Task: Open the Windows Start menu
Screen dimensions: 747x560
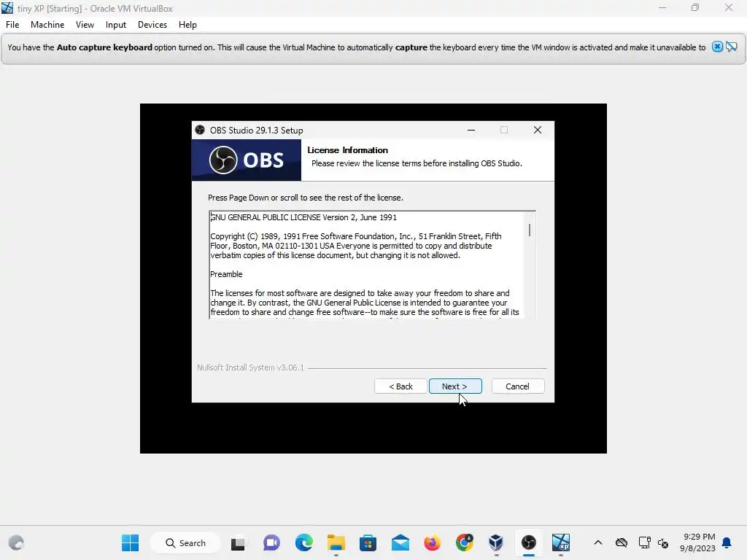Action: (130, 542)
